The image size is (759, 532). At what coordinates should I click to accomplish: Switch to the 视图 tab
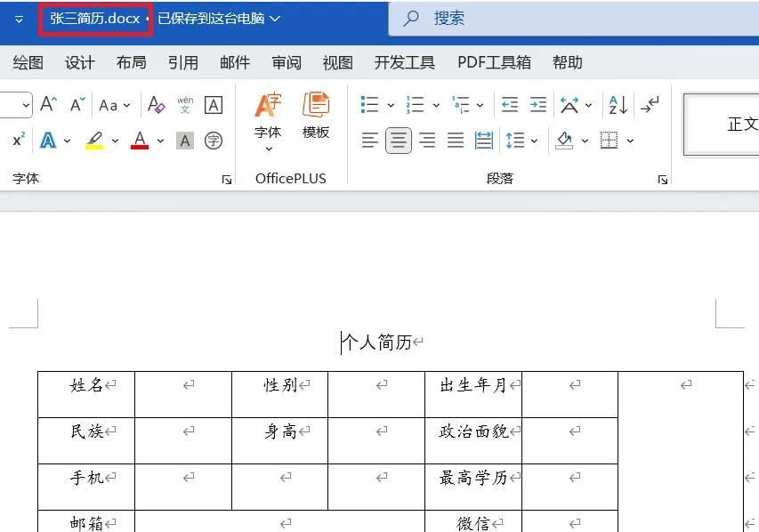[x=337, y=62]
